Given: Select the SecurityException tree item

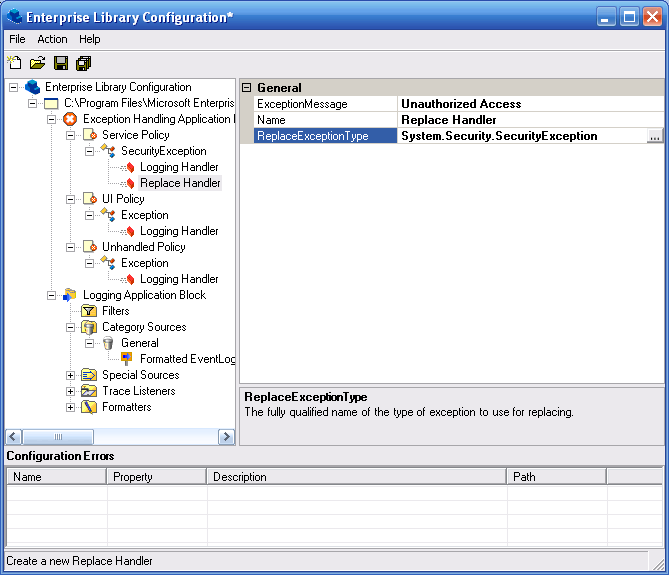Looking at the screenshot, I should tap(163, 151).
